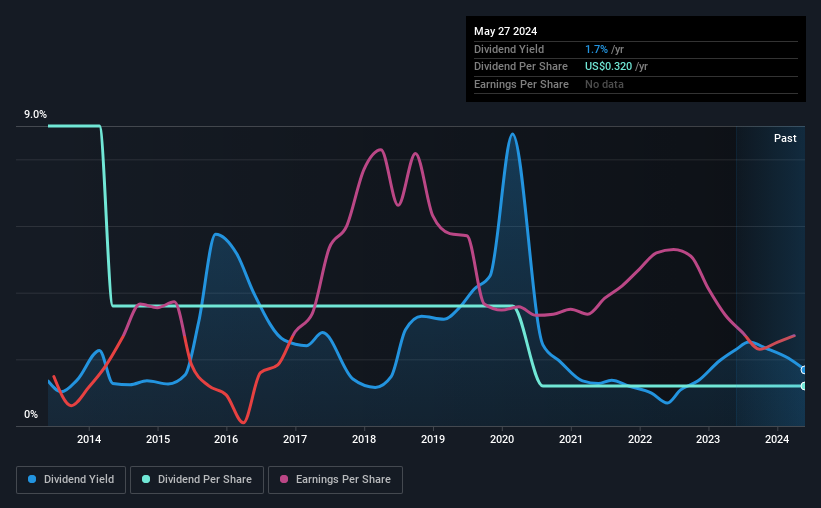
Task: Click the US$0.320 dividend per share value
Action: 608,67
